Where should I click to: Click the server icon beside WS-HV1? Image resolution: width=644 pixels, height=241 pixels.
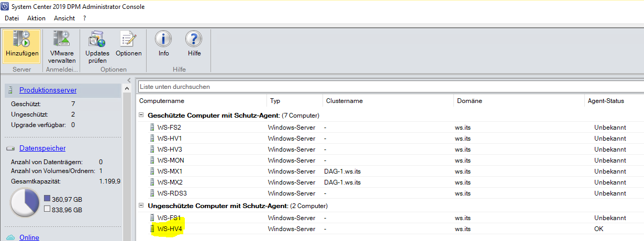152,138
